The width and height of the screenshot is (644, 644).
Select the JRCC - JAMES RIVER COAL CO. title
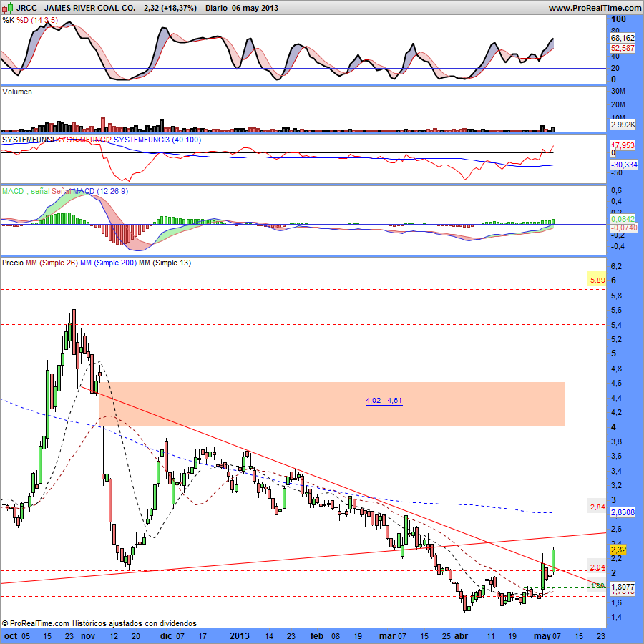(x=76, y=8)
